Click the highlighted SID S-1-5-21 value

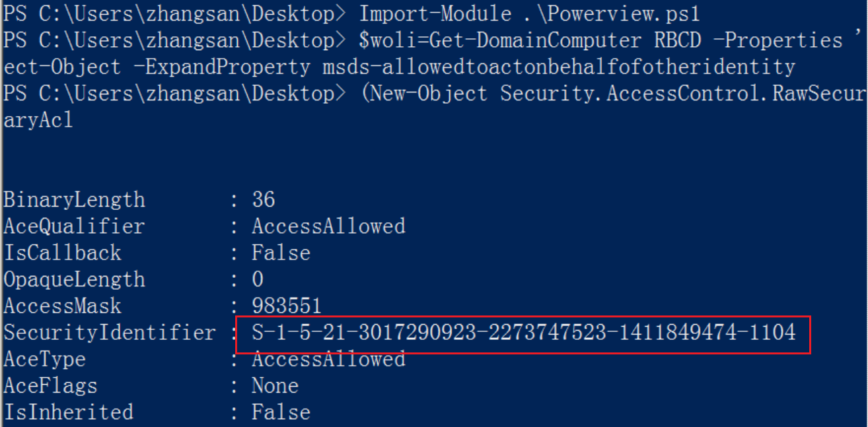(524, 332)
